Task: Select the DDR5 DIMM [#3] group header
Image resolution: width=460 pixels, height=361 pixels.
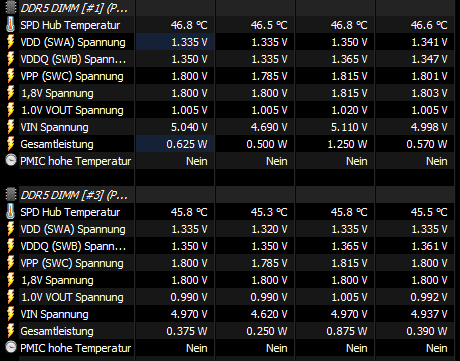Action: click(74, 195)
